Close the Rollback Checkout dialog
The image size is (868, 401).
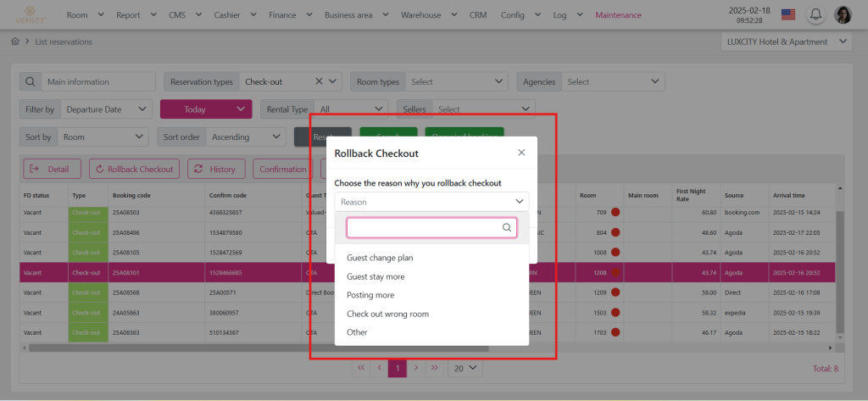[x=521, y=153]
